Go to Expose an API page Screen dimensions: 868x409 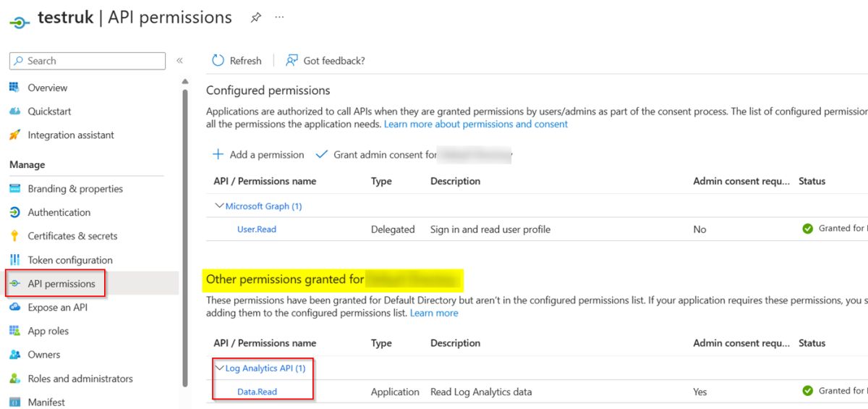click(x=57, y=307)
